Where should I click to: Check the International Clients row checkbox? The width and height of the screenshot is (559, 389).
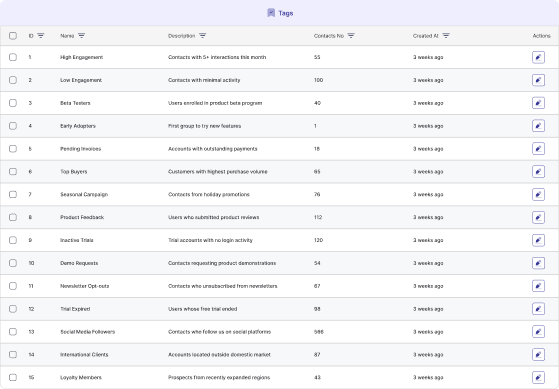(x=13, y=354)
